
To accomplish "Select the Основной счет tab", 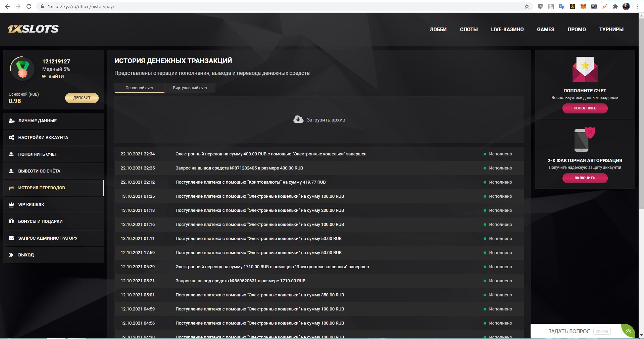I will 140,88.
